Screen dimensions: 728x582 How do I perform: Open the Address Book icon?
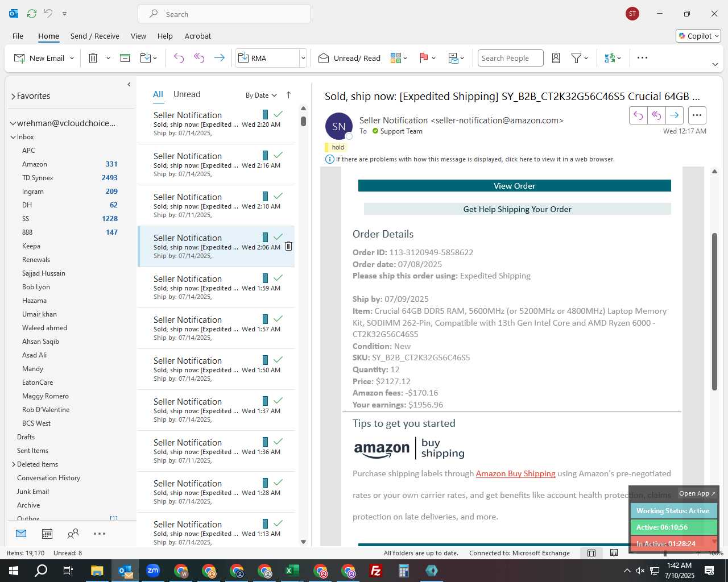(556, 58)
